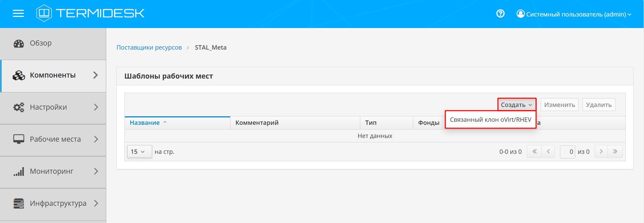Click the Termidesk logo
The image size is (644, 223).
pyautogui.click(x=90, y=13)
